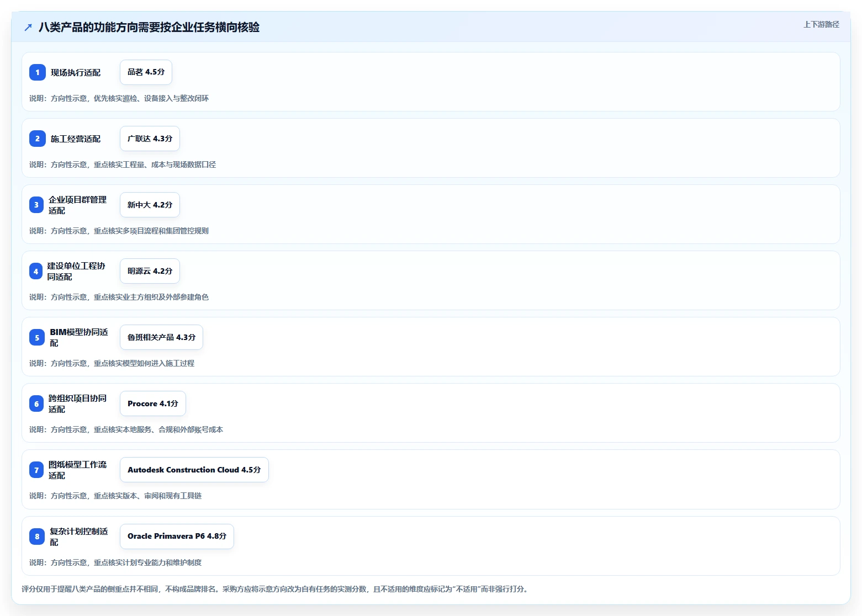The height and width of the screenshot is (616, 862).
Task: Select number badge 3 for 企业项目群管理适配
Action: pos(36,205)
